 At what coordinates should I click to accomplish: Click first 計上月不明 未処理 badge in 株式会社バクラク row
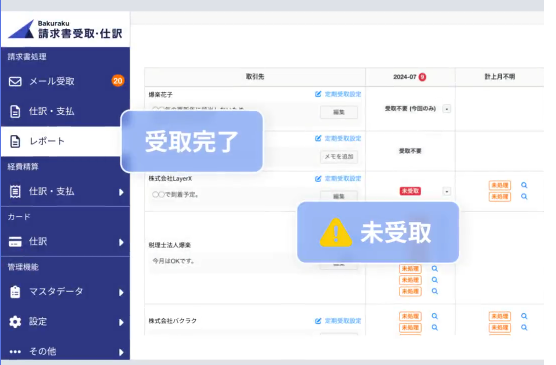pyautogui.click(x=500, y=316)
